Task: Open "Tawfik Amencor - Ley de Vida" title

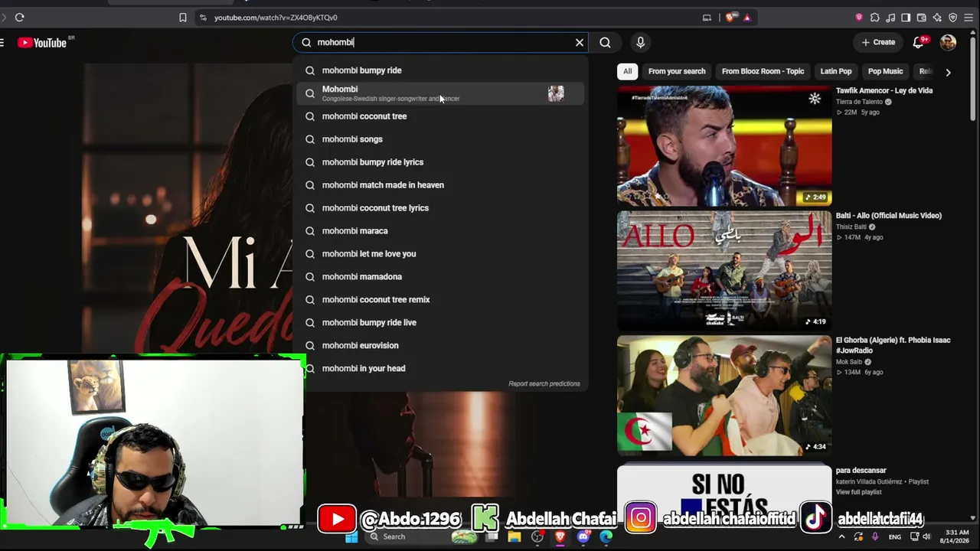Action: pos(884,91)
